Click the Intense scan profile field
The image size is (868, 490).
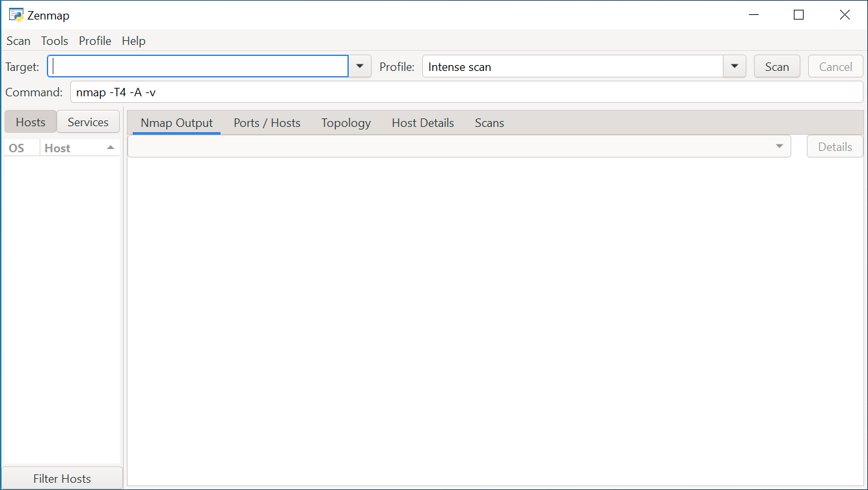pyautogui.click(x=573, y=66)
